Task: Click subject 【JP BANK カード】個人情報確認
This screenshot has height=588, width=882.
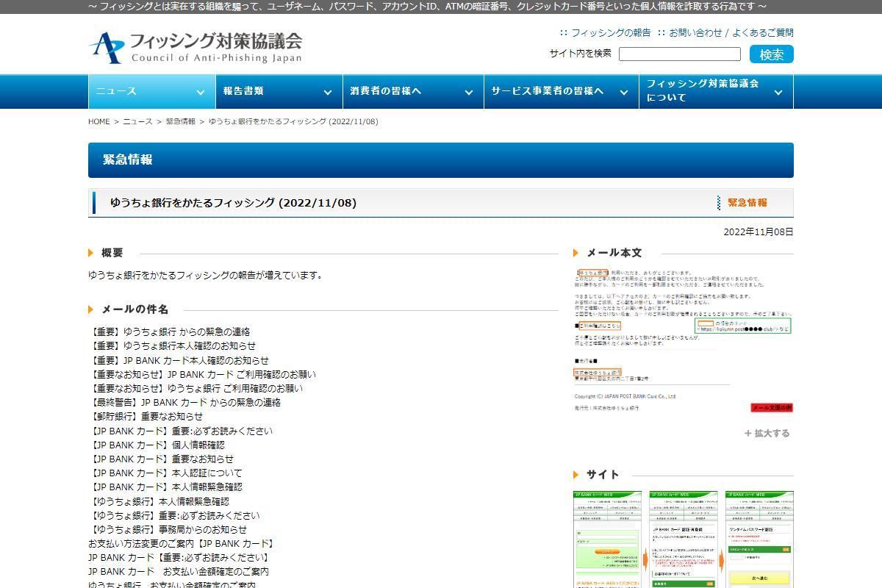Action: point(157,445)
